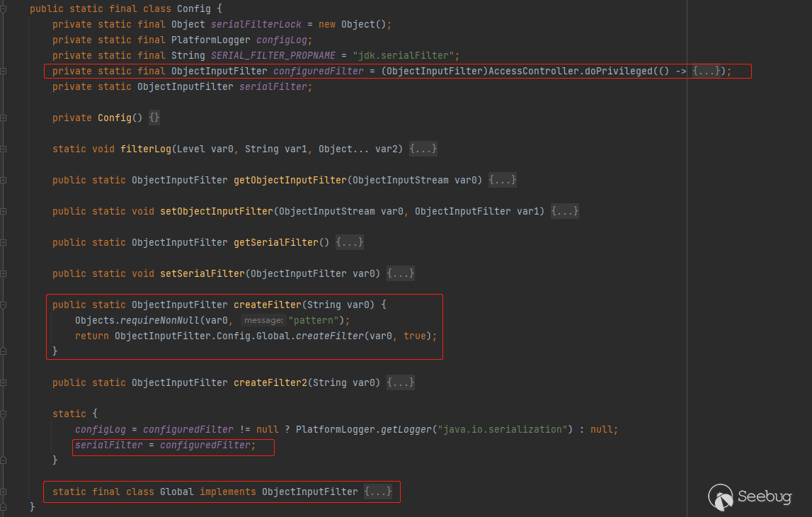Expand getObjectInputFilter method via gutter fold marker
This screenshot has height=517, width=812.
tap(3, 181)
